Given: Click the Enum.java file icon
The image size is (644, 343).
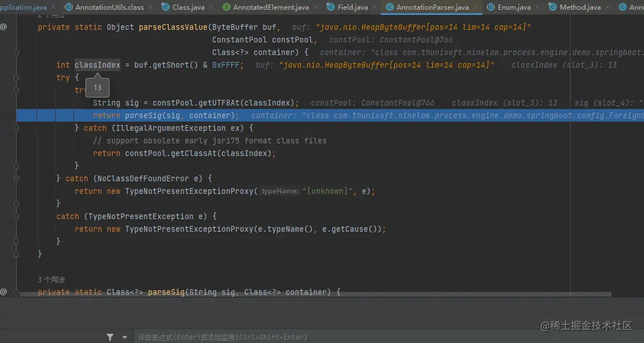Looking at the screenshot, I should [x=490, y=7].
